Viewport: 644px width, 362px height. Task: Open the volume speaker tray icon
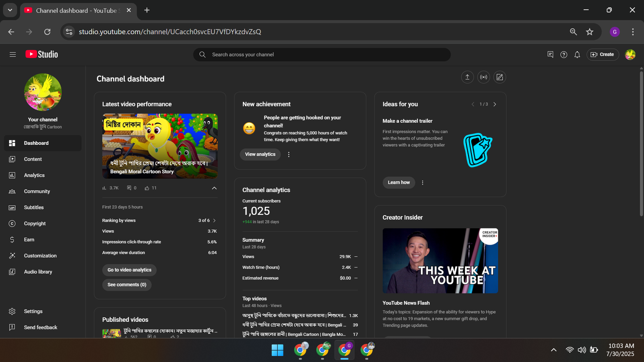tap(582, 350)
